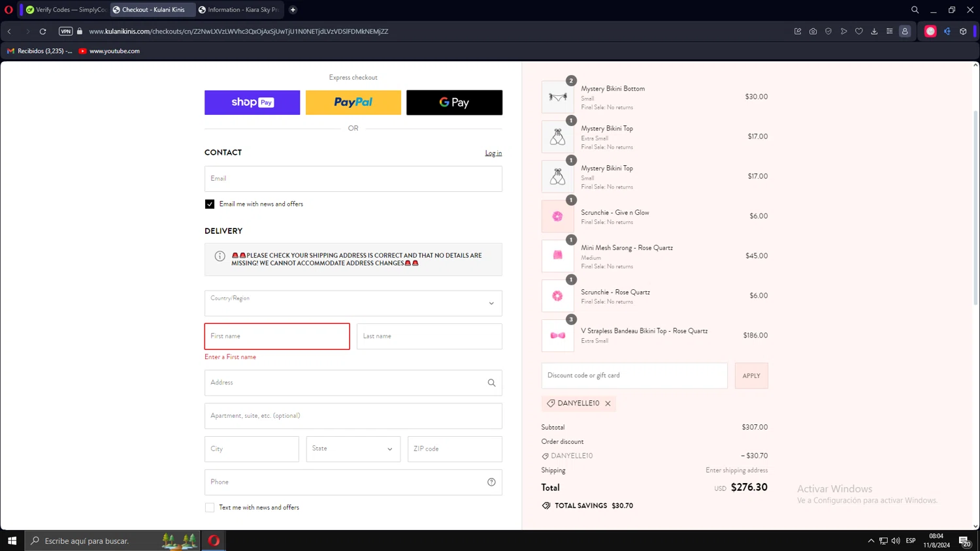
Task: Click the Opera menu logo icon
Action: point(8,10)
